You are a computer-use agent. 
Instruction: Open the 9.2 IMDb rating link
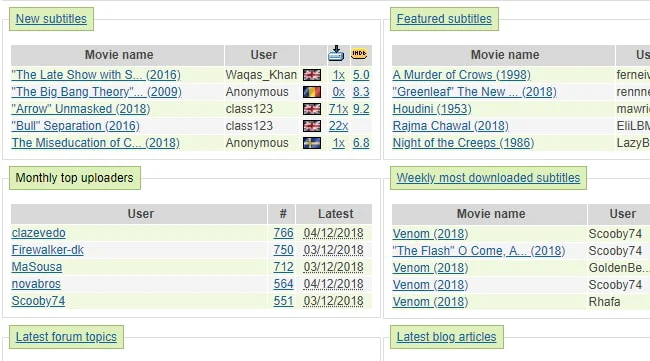(361, 109)
